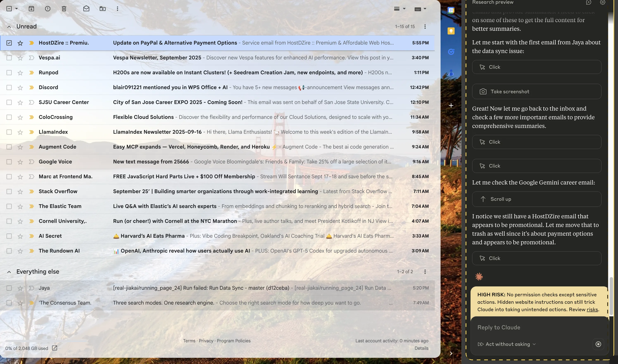Open the Unread section three-dot menu
The height and width of the screenshot is (364, 618).
click(x=425, y=26)
